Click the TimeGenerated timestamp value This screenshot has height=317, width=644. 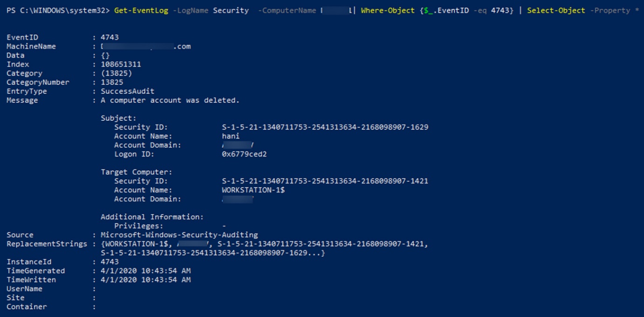[x=146, y=271]
